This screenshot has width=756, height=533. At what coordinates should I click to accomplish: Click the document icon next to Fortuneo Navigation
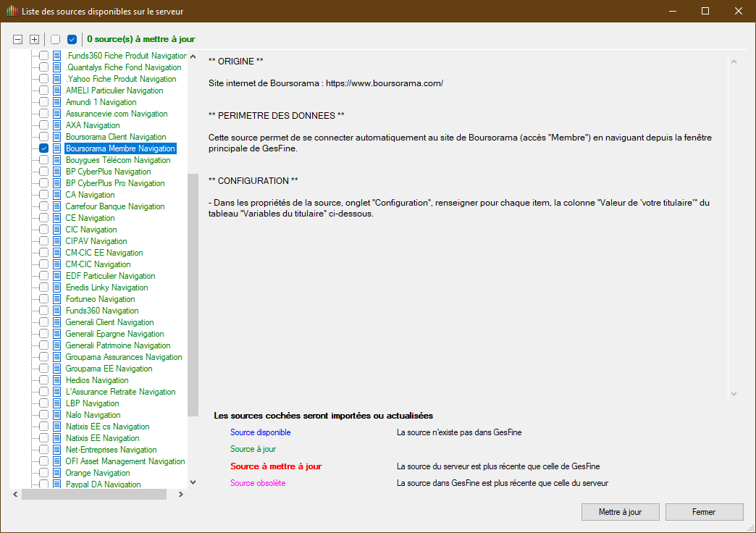[56, 299]
